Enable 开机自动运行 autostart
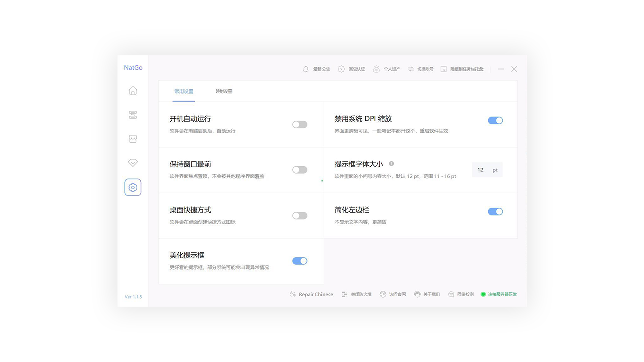 tap(300, 124)
